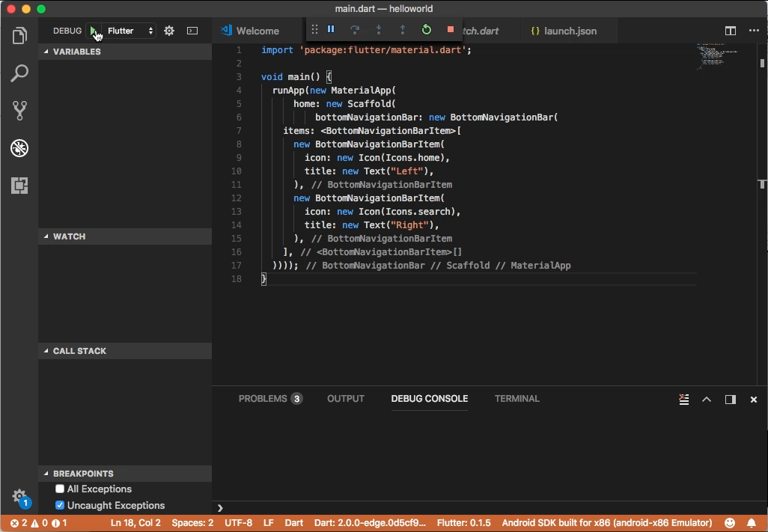Click the Step Into debug button

coord(379,29)
